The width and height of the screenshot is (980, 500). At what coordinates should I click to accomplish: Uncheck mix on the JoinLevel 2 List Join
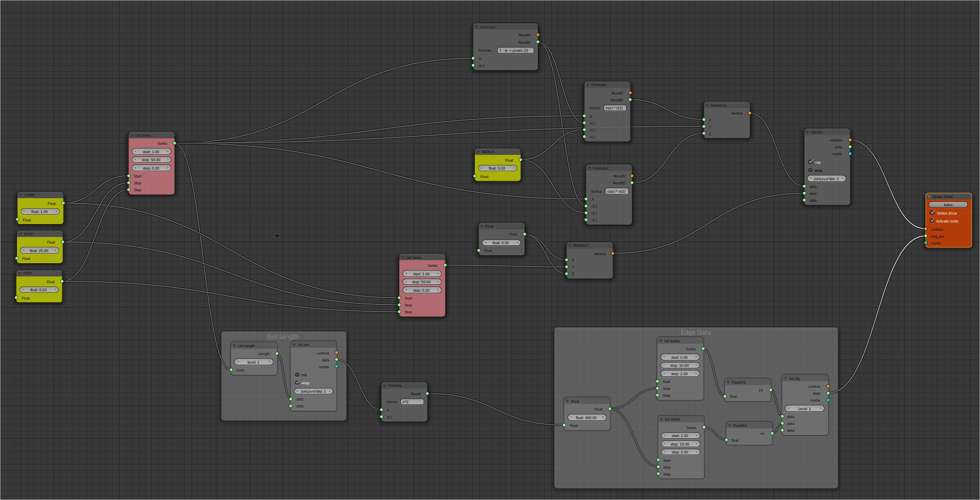coord(810,162)
